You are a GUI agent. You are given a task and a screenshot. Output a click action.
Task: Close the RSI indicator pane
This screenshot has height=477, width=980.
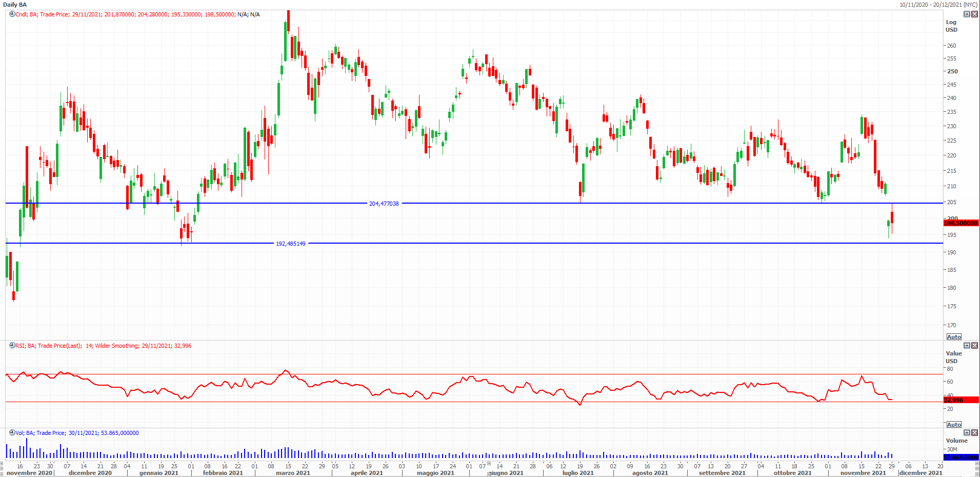974,346
